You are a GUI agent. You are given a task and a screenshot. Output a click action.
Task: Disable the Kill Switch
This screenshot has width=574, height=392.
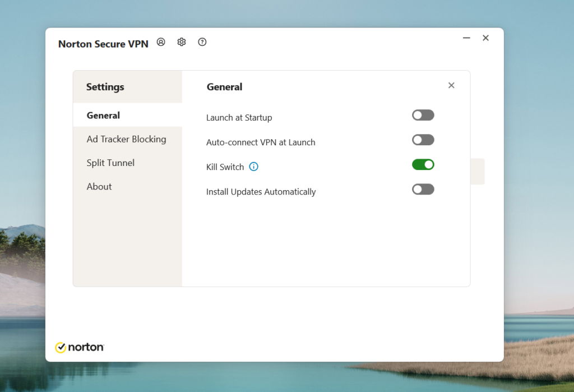click(x=423, y=164)
